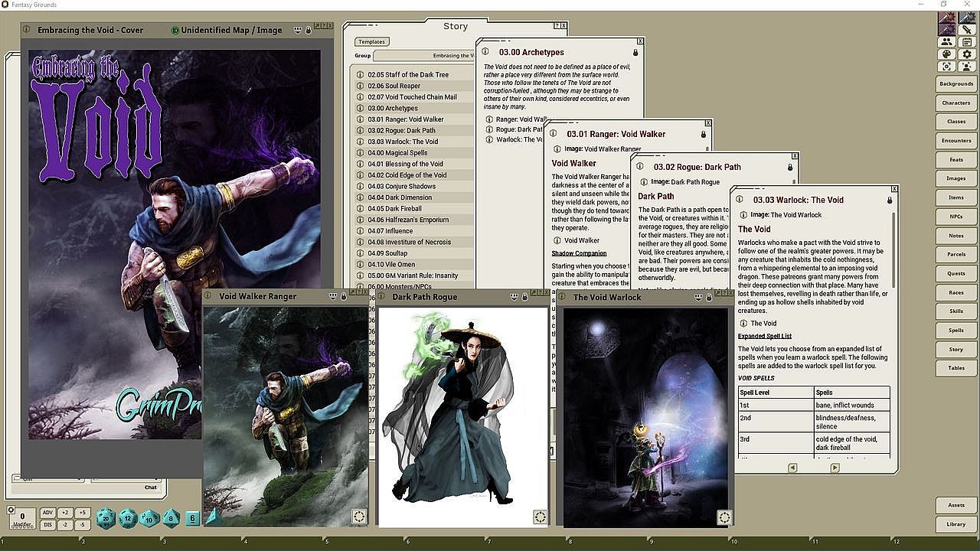Open the Items sidebar tab

point(956,197)
